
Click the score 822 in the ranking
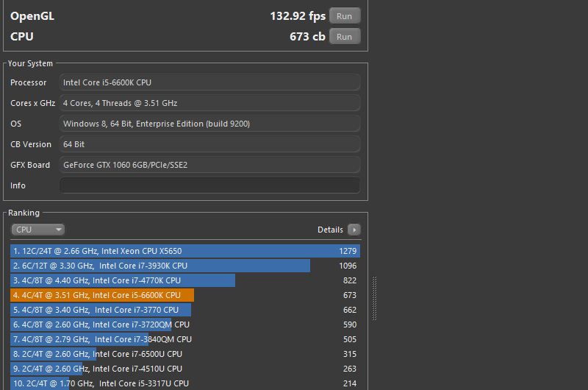click(x=350, y=280)
